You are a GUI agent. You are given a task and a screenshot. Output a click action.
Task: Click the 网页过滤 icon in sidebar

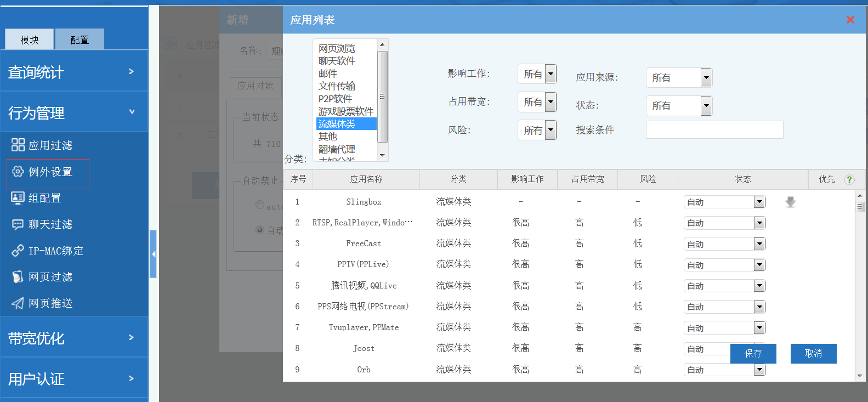[x=18, y=276]
